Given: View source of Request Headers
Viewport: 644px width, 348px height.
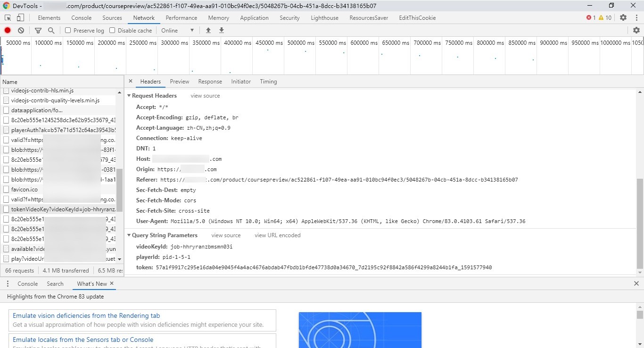Looking at the screenshot, I should tap(205, 96).
